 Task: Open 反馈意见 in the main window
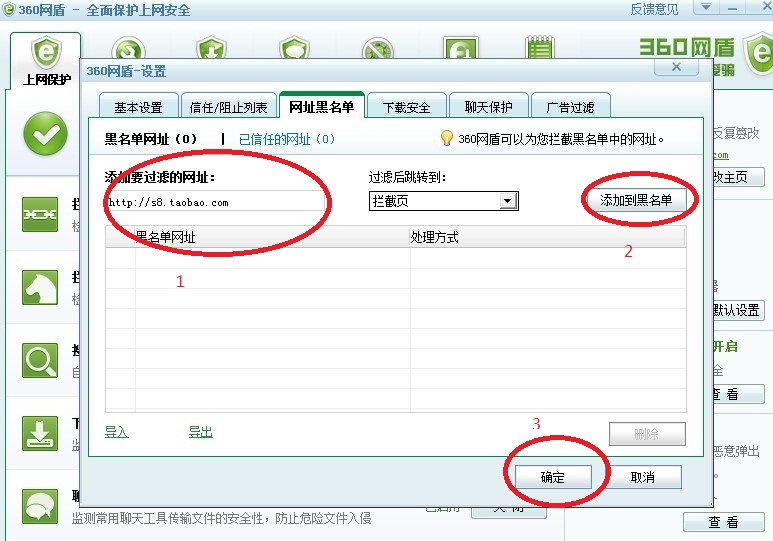pos(654,9)
